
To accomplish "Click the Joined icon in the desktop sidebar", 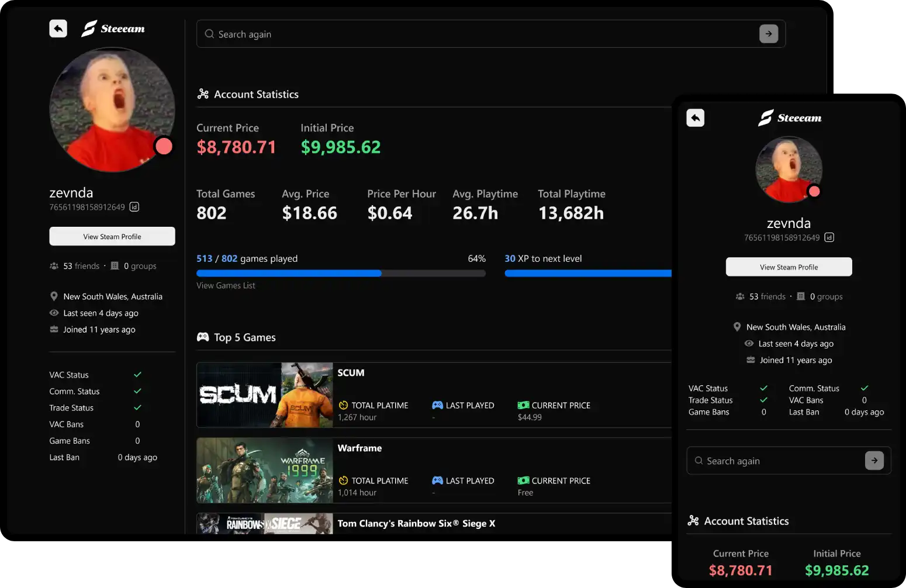I will coord(54,329).
